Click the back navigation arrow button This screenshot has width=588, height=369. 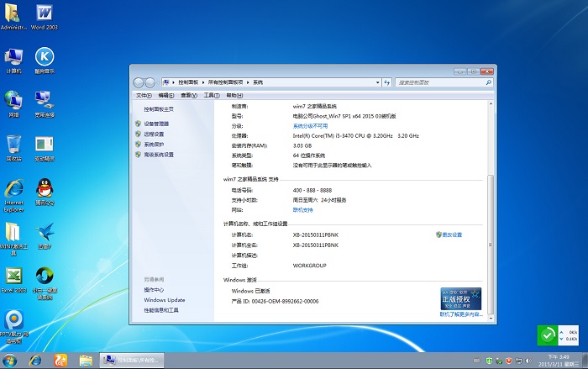click(x=139, y=82)
